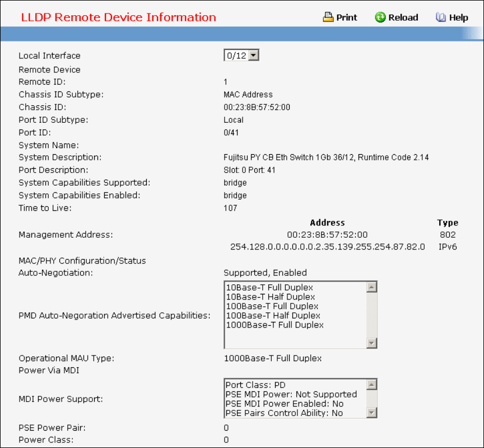484x448 pixels.
Task: Click the Power Class value 0
Action: pos(226,440)
